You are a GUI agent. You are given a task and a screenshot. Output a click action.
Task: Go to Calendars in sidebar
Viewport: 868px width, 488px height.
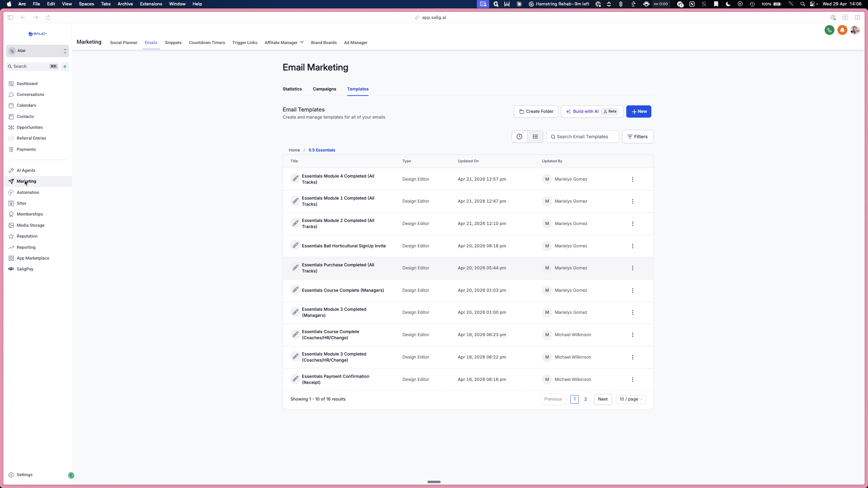26,105
